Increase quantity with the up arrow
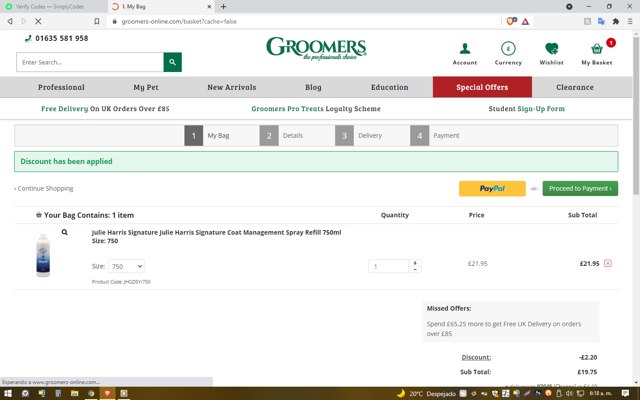The width and height of the screenshot is (640, 400). tap(415, 263)
